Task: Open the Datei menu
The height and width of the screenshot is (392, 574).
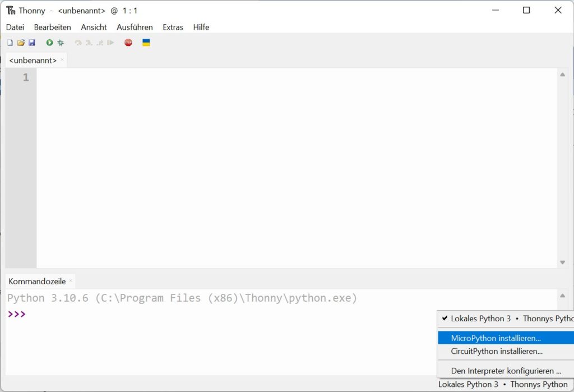Action: (15, 27)
